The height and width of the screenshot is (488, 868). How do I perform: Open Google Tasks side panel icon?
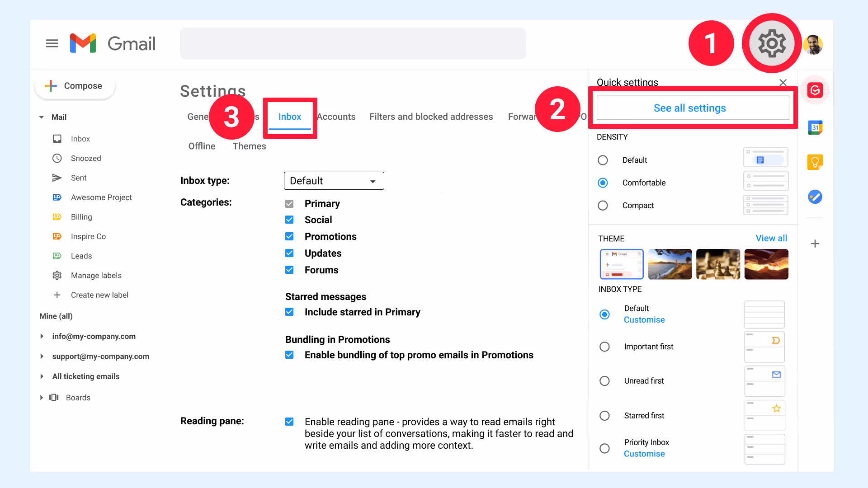tap(815, 197)
